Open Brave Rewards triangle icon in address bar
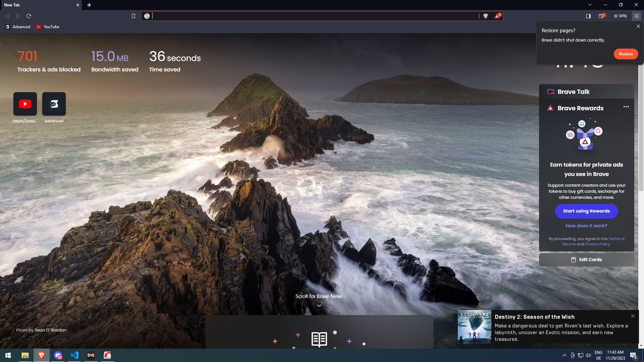This screenshot has width=644, height=362. tap(497, 16)
